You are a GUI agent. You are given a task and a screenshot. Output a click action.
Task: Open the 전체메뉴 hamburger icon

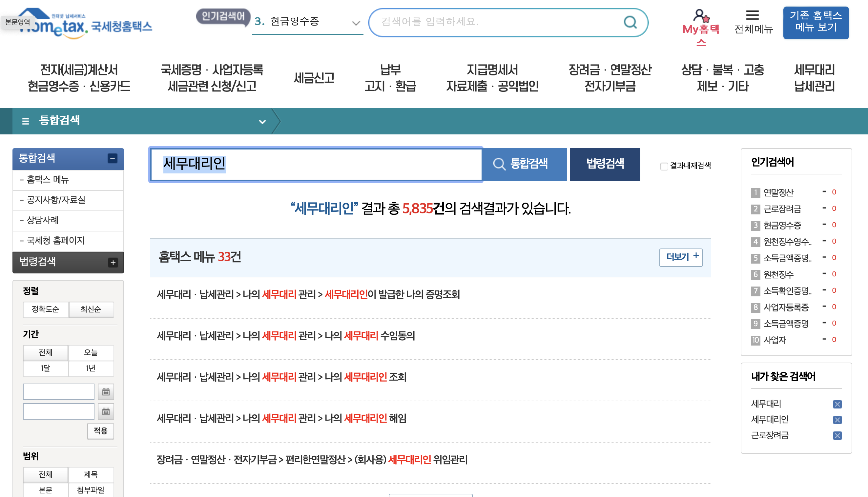[752, 15]
